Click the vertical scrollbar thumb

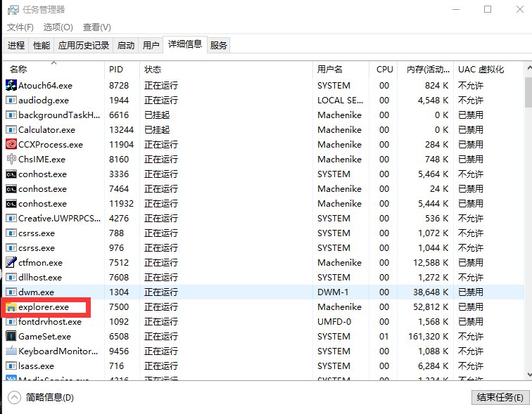coord(528,92)
